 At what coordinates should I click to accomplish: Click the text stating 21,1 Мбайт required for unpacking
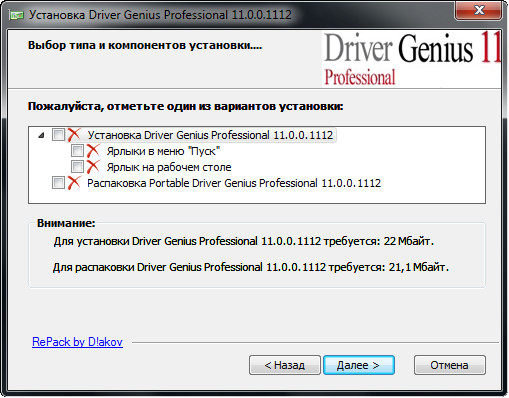pyautogui.click(x=251, y=267)
